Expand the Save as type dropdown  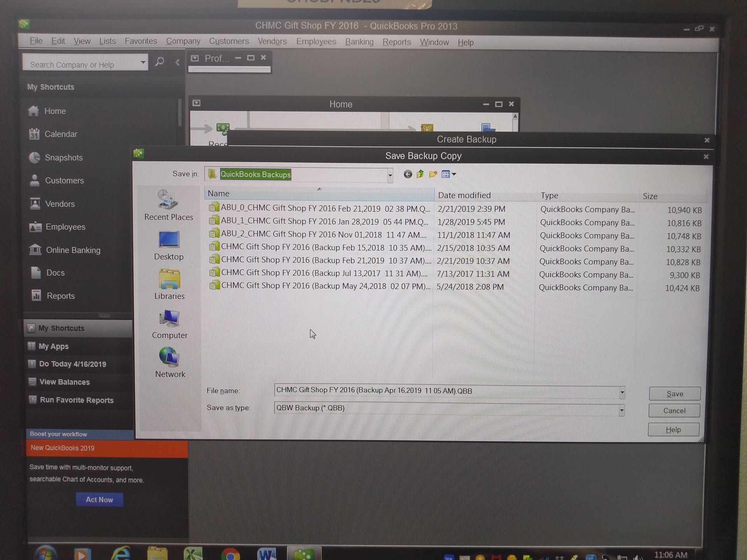tap(621, 410)
